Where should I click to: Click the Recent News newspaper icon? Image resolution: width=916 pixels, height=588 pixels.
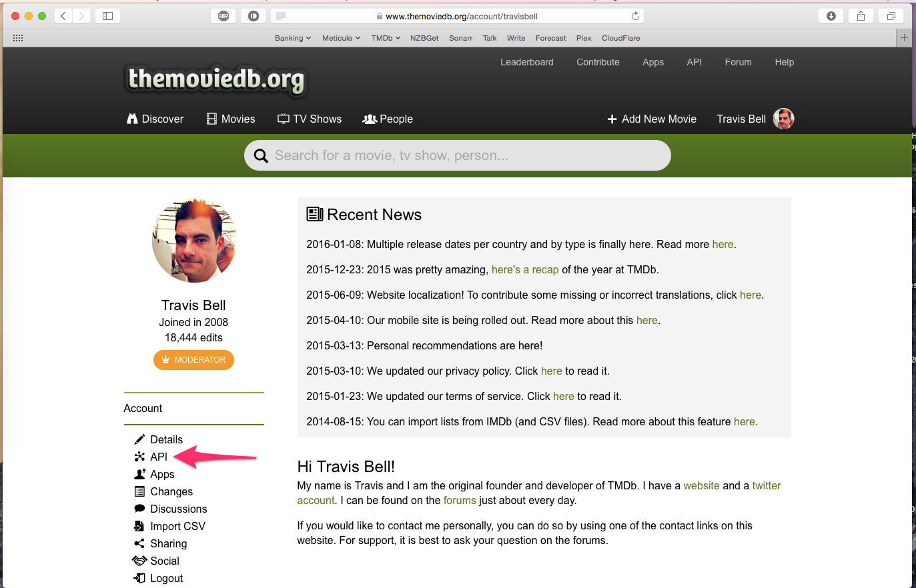click(315, 214)
